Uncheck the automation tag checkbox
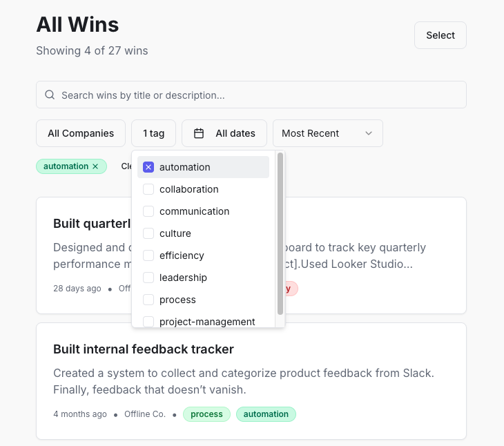Viewport: 504px width, 446px height. 148,167
